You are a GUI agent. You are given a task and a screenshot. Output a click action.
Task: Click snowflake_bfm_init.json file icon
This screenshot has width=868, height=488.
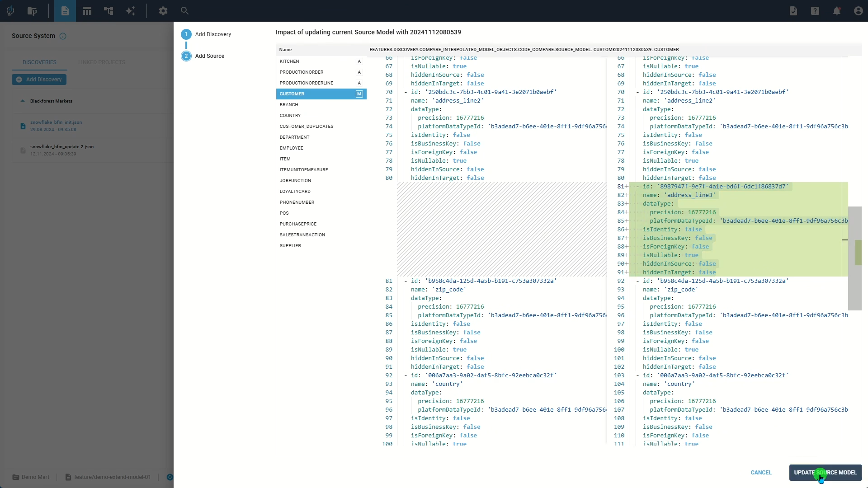click(x=23, y=126)
